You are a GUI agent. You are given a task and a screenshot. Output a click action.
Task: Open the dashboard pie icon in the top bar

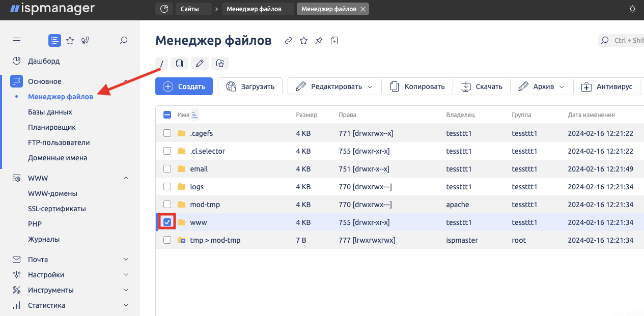pyautogui.click(x=163, y=9)
